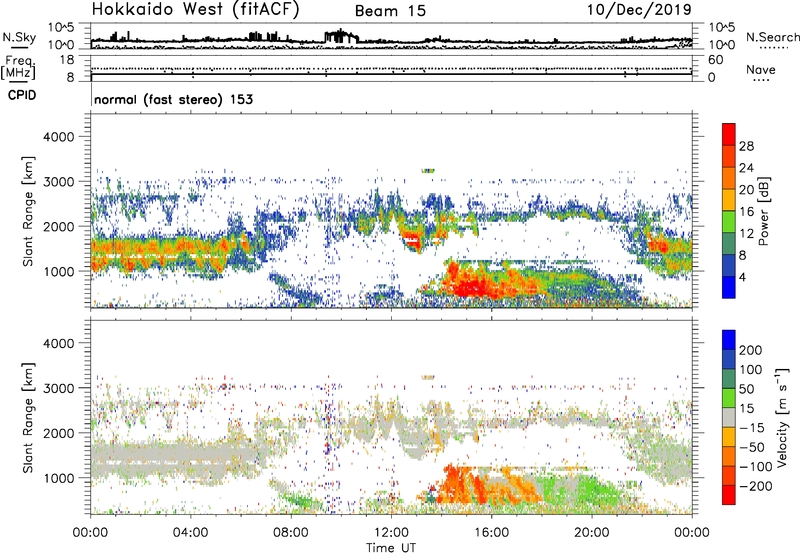
Task: Click the "Velocity [m s-1]" colorbar title
Action: tap(782, 417)
